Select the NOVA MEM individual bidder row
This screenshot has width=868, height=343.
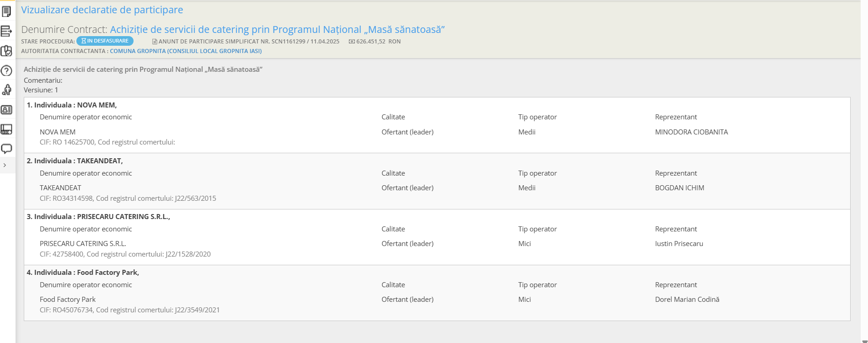click(72, 105)
